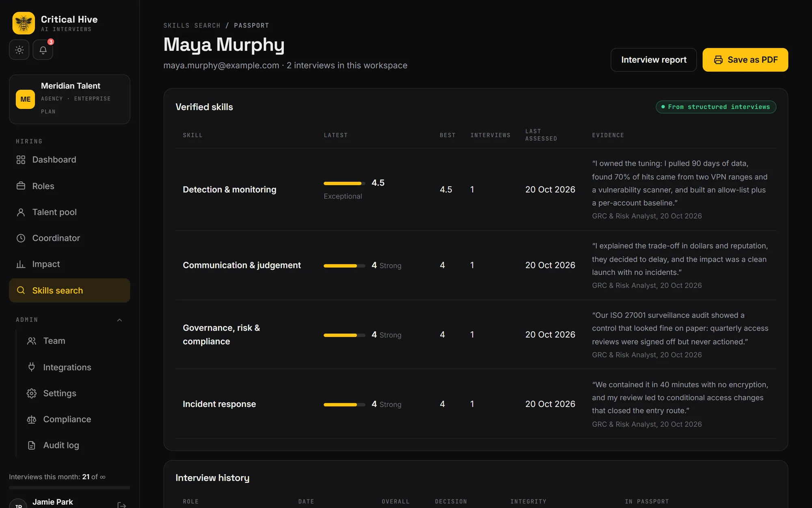Screen dimensions: 812x508
Task: Click the From structured interviews badge
Action: click(x=716, y=107)
